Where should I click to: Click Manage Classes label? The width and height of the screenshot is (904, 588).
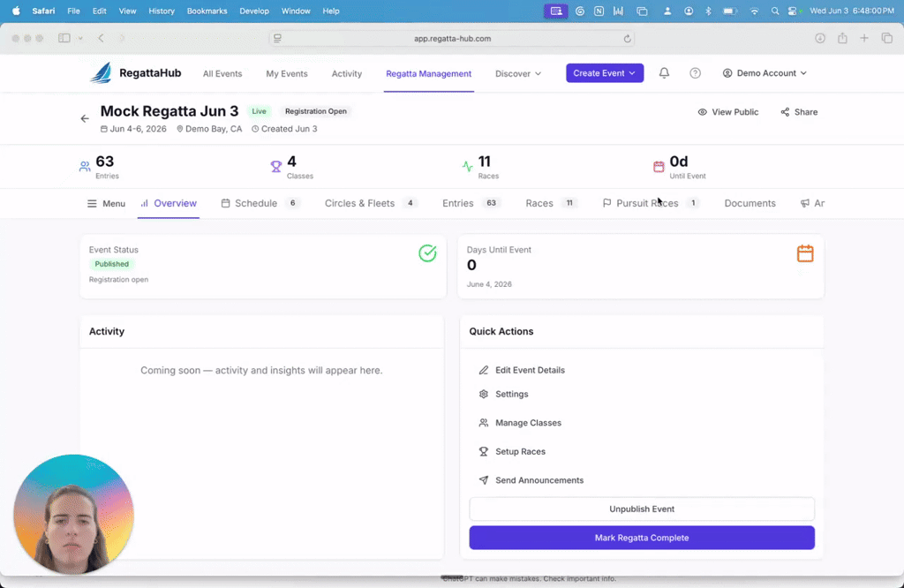[x=528, y=423]
